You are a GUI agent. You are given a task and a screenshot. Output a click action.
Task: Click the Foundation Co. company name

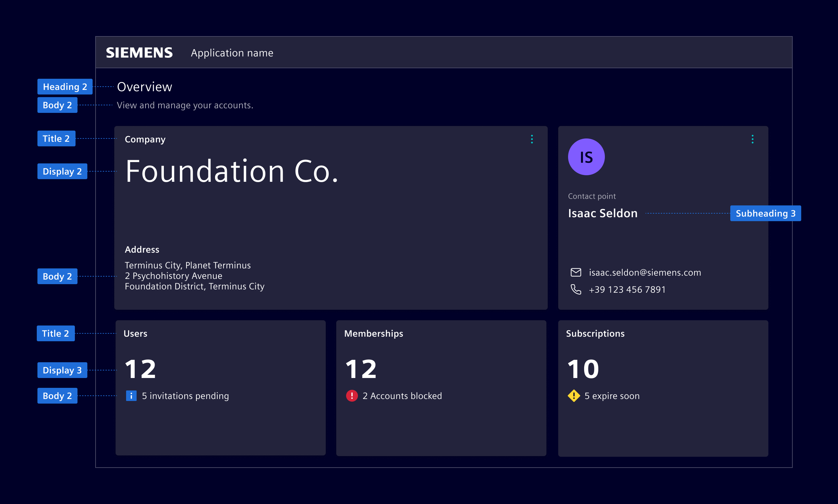click(232, 172)
